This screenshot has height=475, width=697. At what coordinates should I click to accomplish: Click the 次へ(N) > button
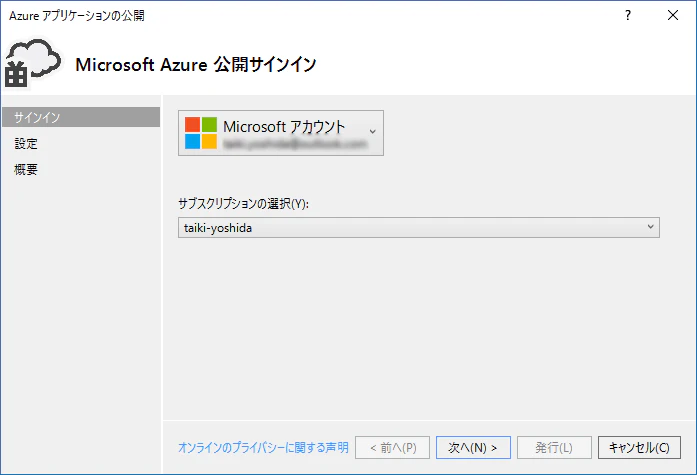(x=473, y=447)
